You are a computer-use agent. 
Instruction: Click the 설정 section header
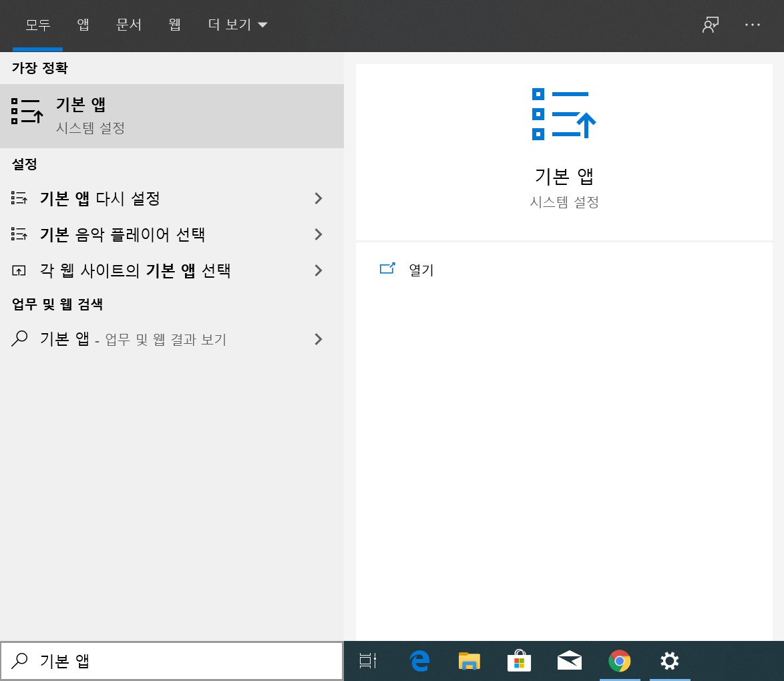pyautogui.click(x=25, y=164)
